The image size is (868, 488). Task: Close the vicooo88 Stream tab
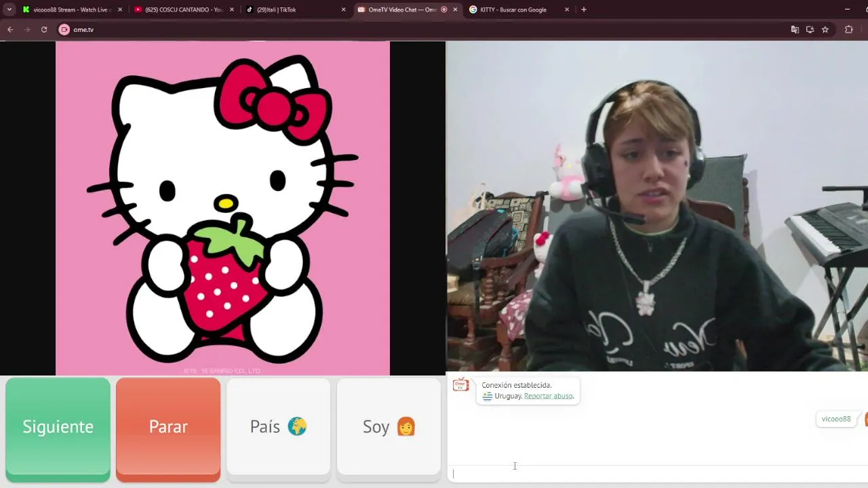pyautogui.click(x=120, y=9)
